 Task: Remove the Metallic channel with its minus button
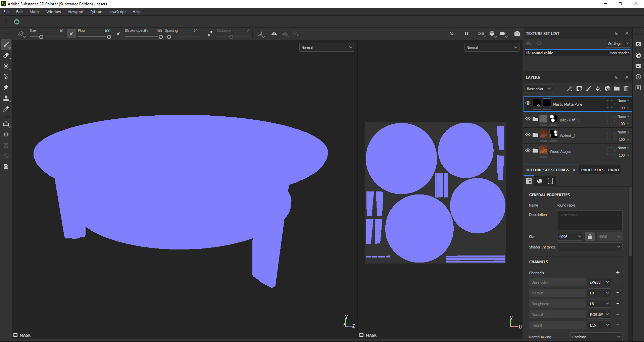pyautogui.click(x=618, y=293)
